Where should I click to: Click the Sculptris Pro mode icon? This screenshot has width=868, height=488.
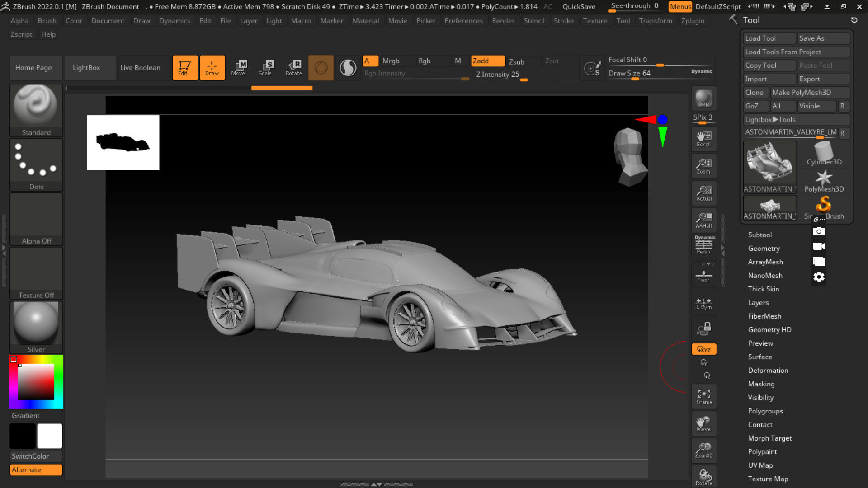point(348,68)
